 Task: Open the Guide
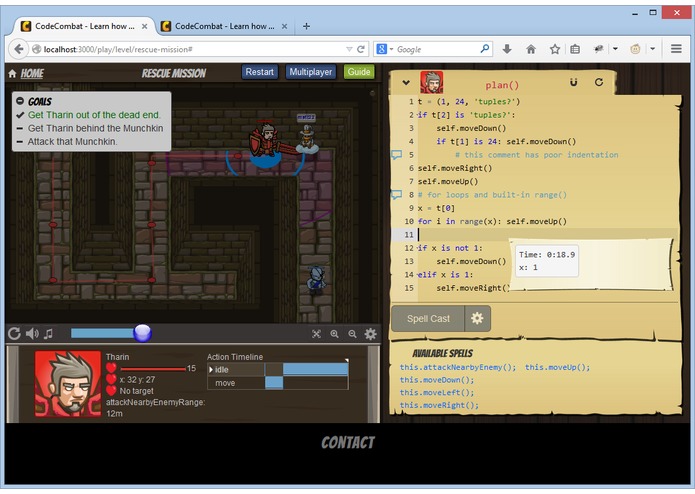coord(359,72)
